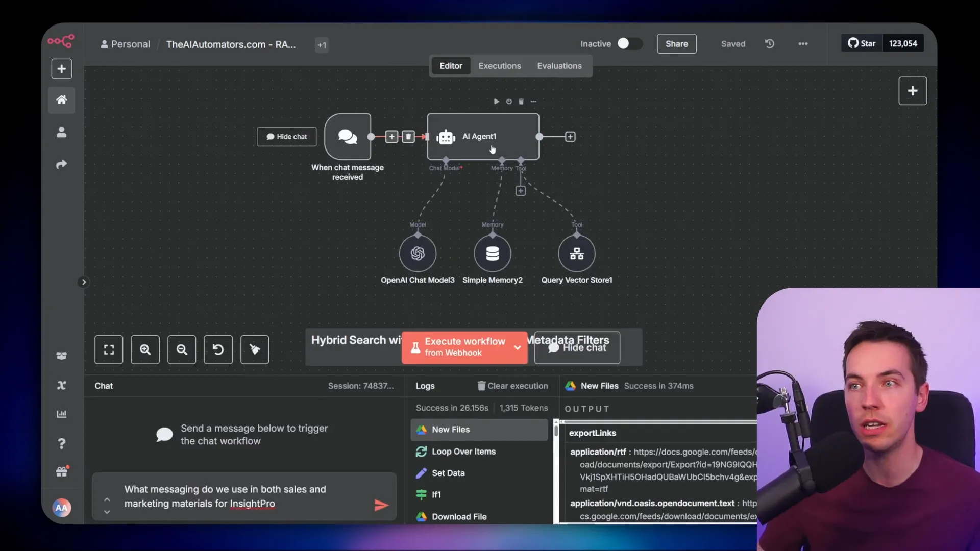Click next message down chevron in chat
Screen dimensions: 980x551
[x=107, y=512]
